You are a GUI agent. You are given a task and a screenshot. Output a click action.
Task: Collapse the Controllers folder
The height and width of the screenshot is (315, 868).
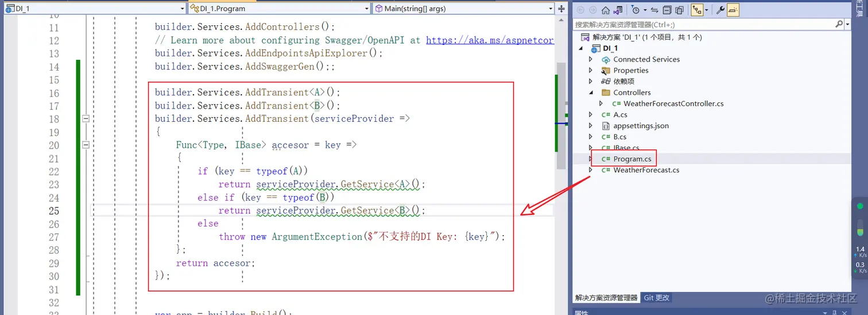click(591, 93)
